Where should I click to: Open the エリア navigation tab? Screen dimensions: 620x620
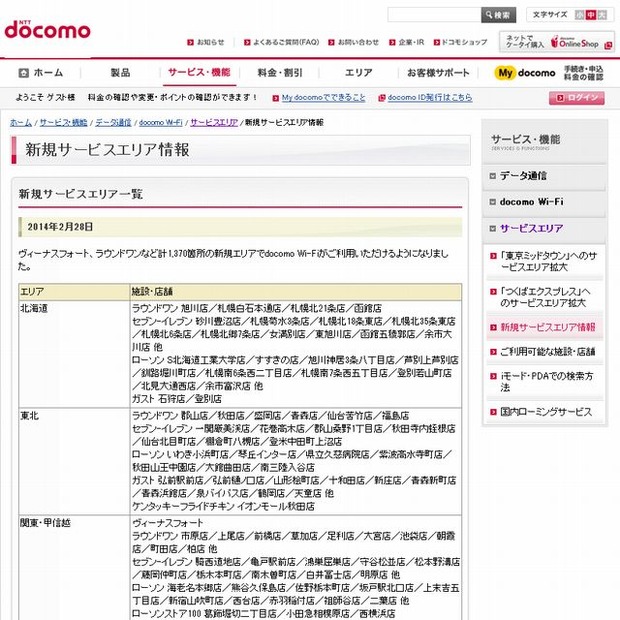coord(359,73)
